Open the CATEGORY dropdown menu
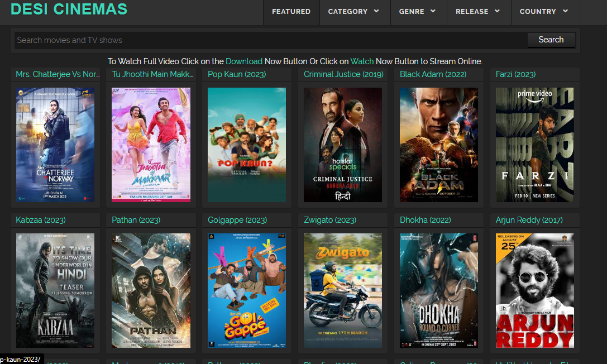The image size is (607, 364). (354, 11)
